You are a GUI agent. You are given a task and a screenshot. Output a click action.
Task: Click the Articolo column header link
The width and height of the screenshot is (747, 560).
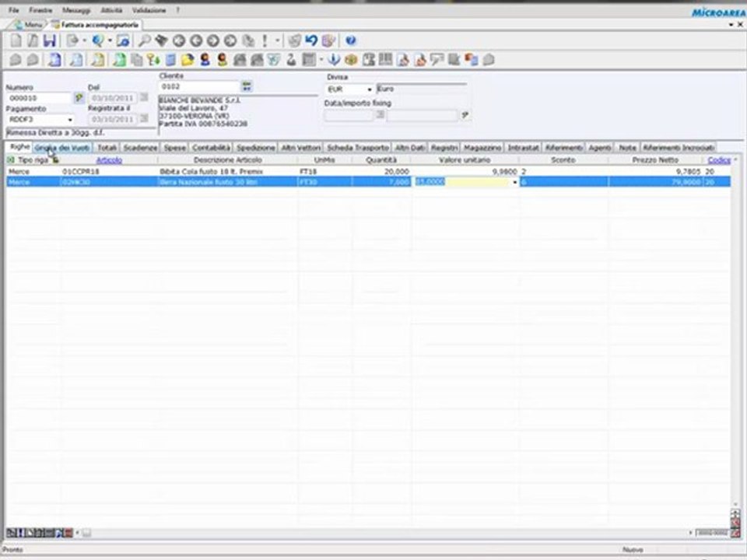pos(109,160)
